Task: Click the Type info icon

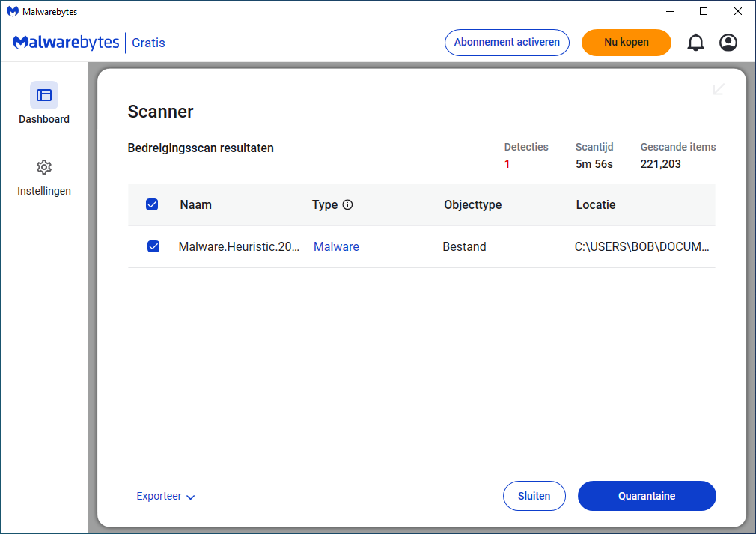Action: [347, 205]
